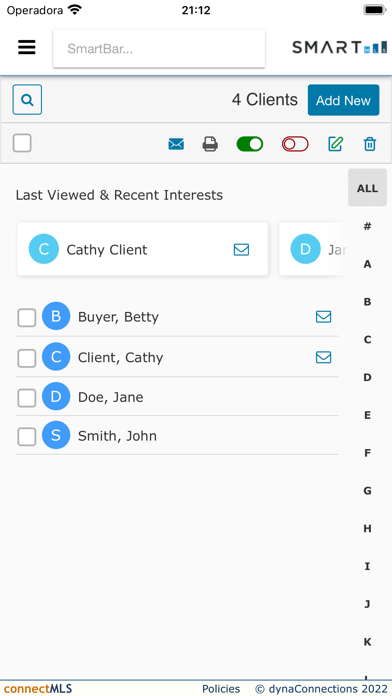Click the trash can delete icon
The image size is (392, 696).
pyautogui.click(x=370, y=144)
